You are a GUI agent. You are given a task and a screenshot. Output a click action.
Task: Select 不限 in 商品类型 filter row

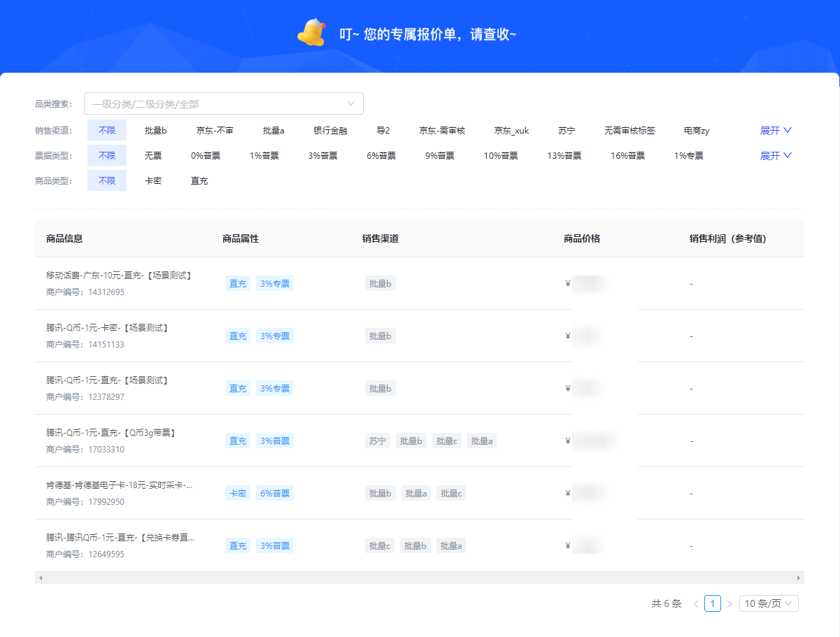tap(107, 180)
